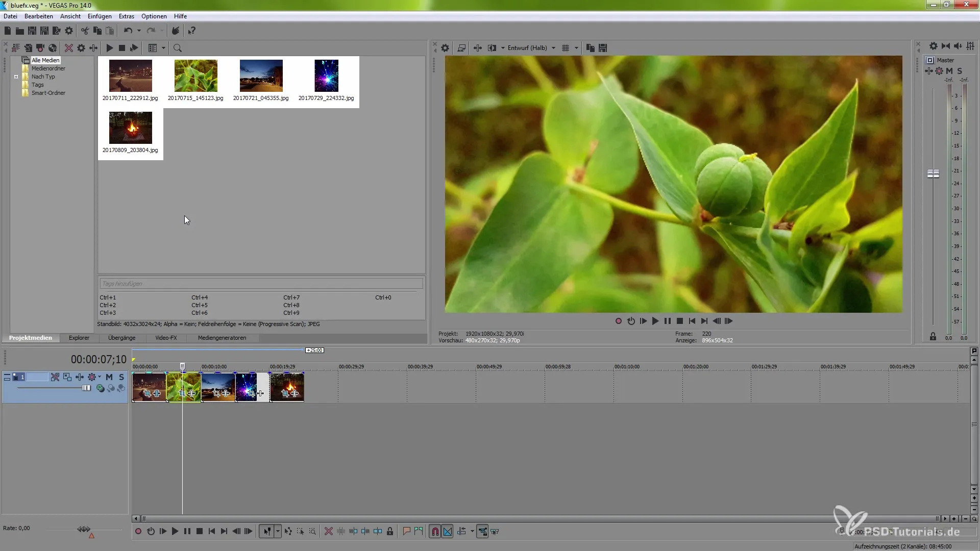
Task: Toggle master fader lock padlock
Action: [x=933, y=337]
